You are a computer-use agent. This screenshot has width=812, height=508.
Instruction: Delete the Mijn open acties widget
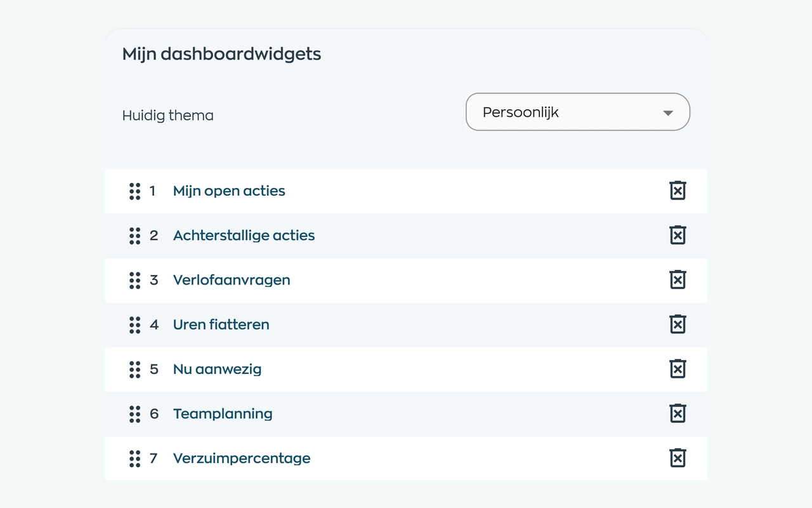point(678,190)
